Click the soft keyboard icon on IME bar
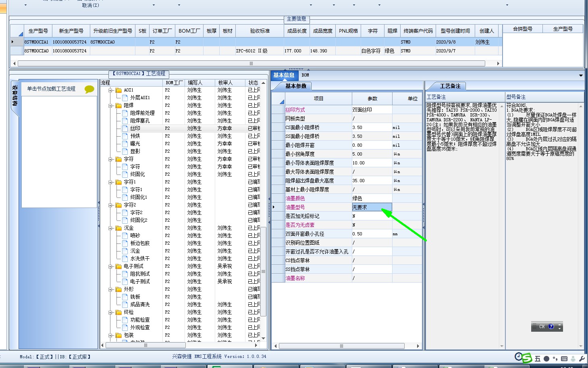The image size is (588, 368). 564,359
